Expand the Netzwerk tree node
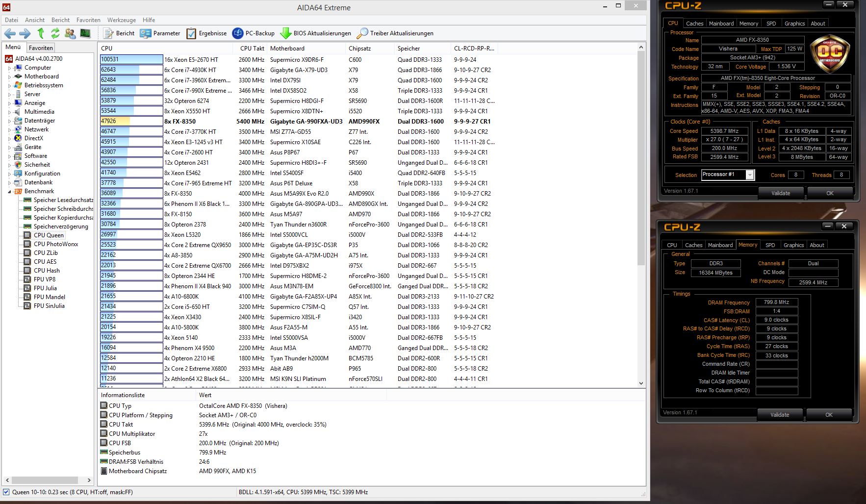Screen dimensions: 866x504 click(x=9, y=130)
